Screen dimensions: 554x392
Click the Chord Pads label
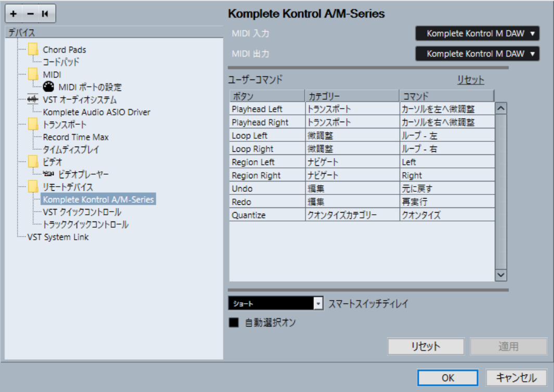[65, 49]
